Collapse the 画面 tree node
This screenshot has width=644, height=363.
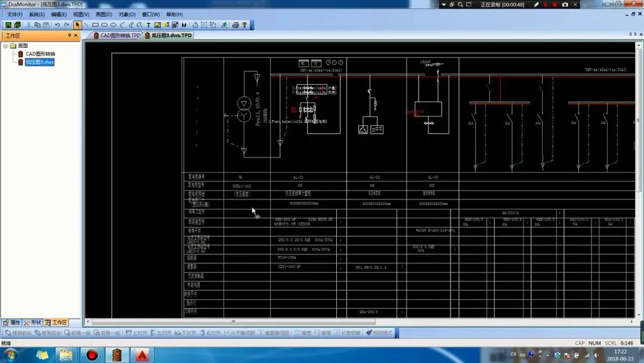[6, 46]
